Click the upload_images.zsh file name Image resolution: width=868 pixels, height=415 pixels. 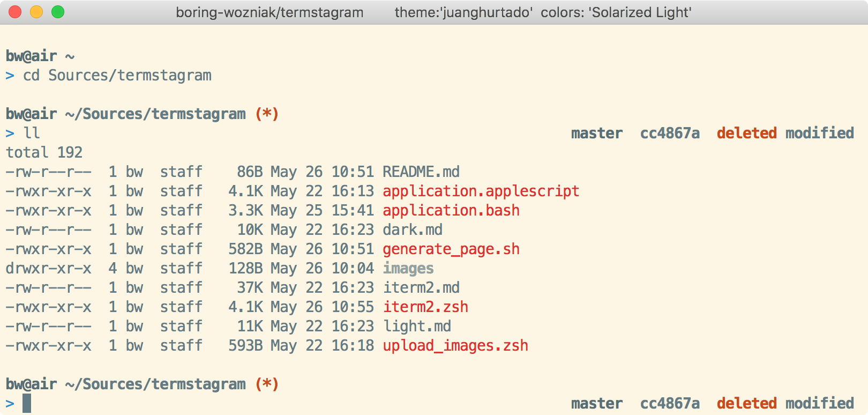[455, 346]
